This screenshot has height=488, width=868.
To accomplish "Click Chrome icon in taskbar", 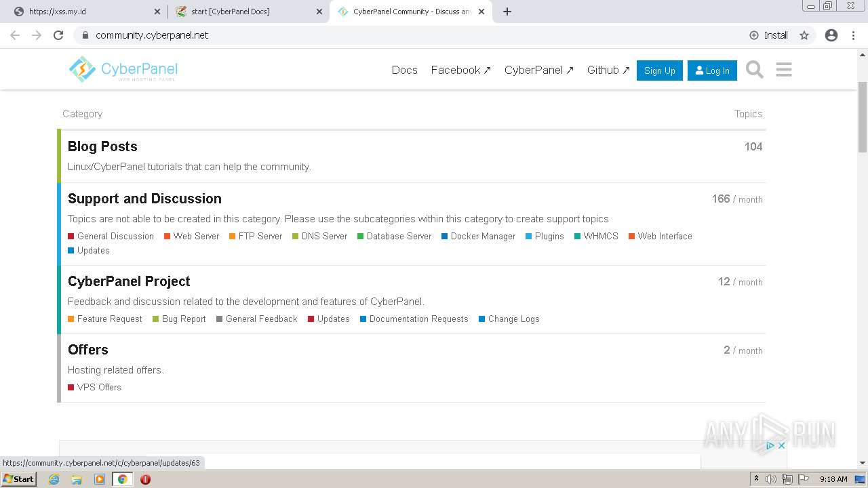I will coord(122,479).
